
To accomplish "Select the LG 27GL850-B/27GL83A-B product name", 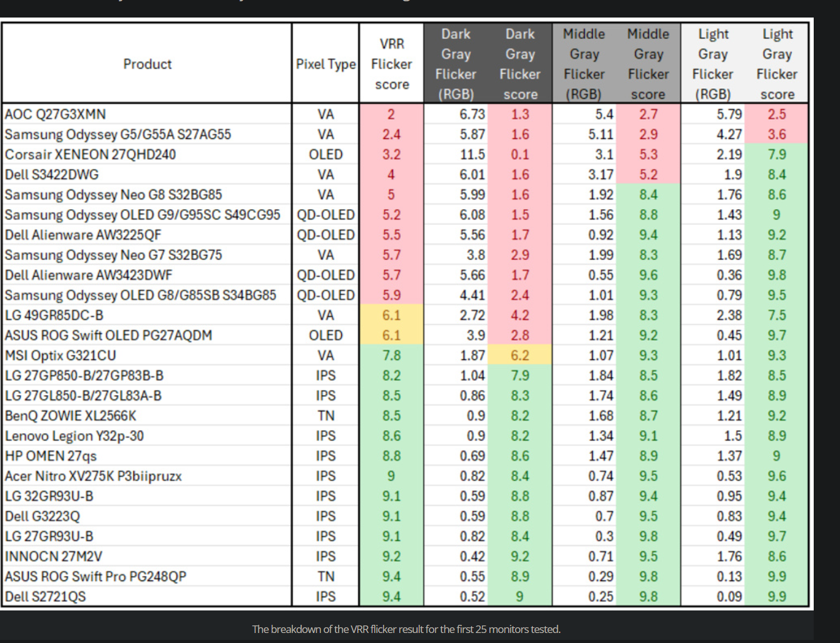I will coord(83,396).
